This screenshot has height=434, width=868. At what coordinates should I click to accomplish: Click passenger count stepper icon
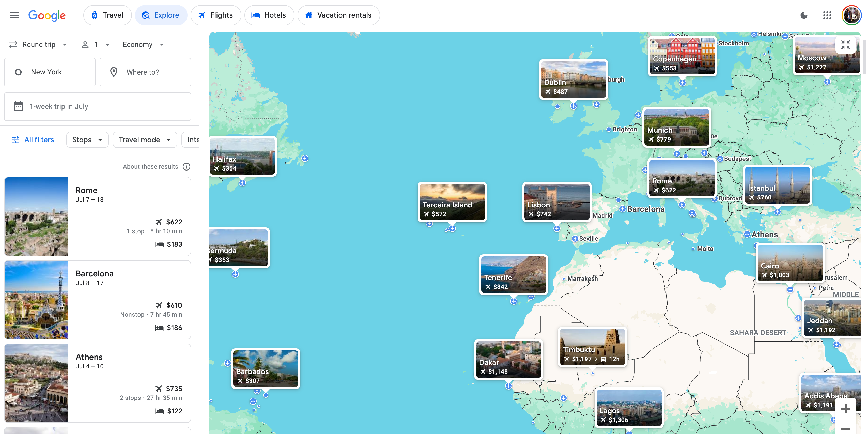tap(85, 44)
